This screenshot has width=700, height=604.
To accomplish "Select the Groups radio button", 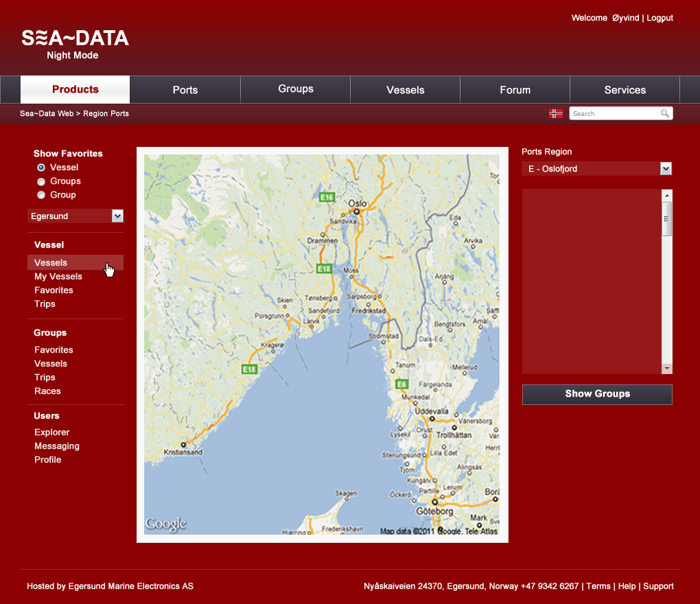I will 41,181.
